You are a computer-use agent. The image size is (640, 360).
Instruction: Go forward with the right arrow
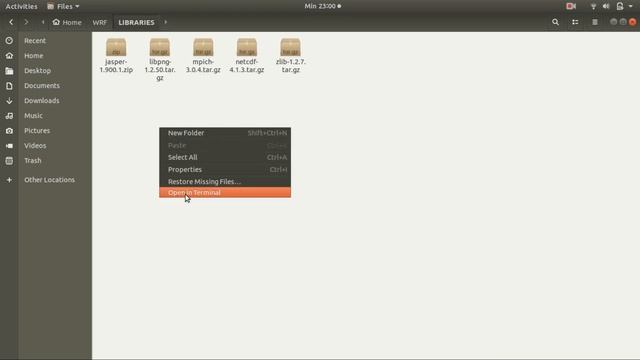coord(27,22)
